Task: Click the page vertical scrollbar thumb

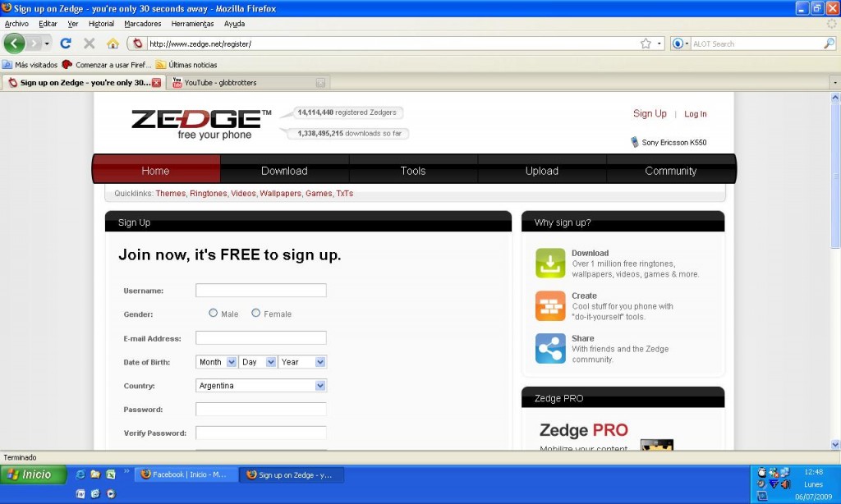Action: pos(835,176)
